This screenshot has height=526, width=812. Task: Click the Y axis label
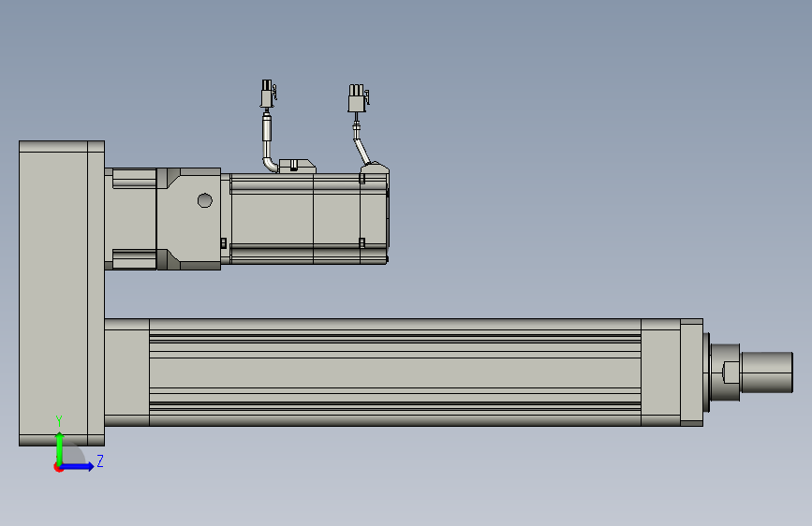tap(59, 421)
